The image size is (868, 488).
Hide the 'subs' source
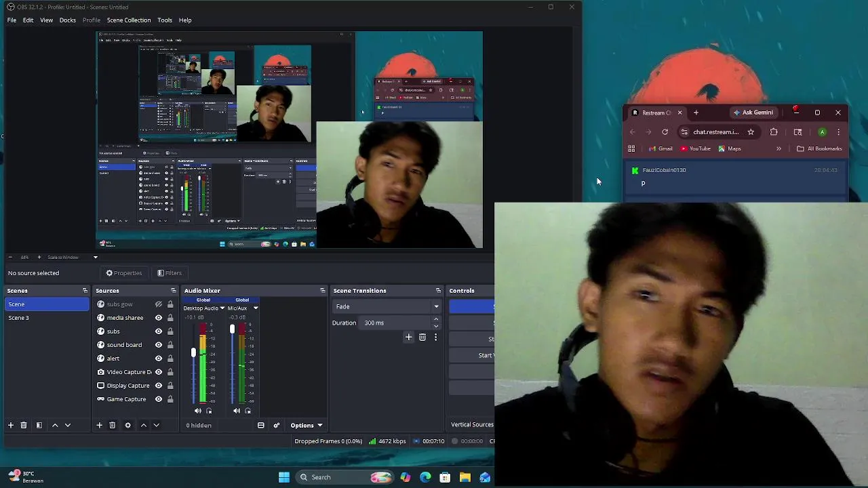pyautogui.click(x=159, y=331)
